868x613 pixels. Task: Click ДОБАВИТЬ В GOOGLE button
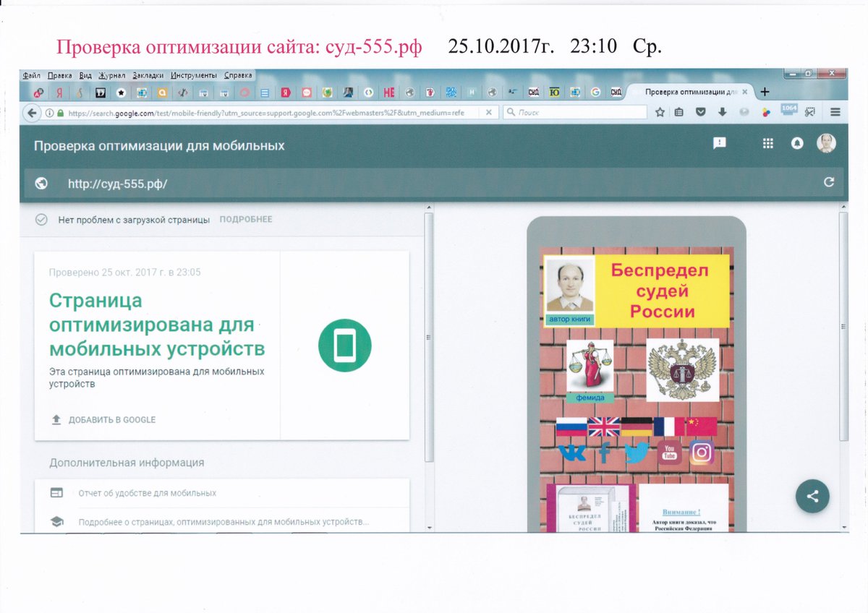coord(103,419)
